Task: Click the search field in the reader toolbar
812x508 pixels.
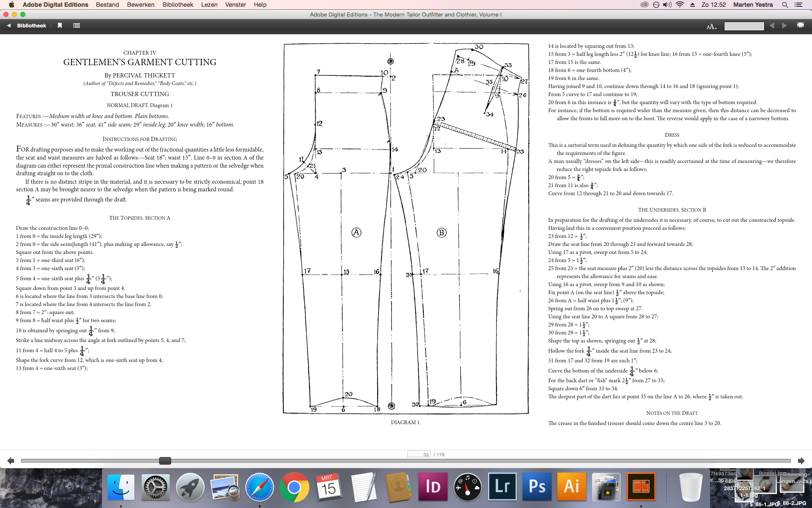Action: [x=744, y=26]
